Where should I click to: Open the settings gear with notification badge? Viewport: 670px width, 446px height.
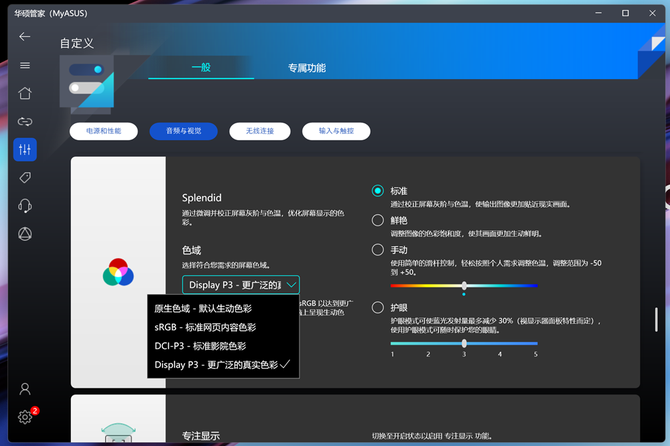25,417
